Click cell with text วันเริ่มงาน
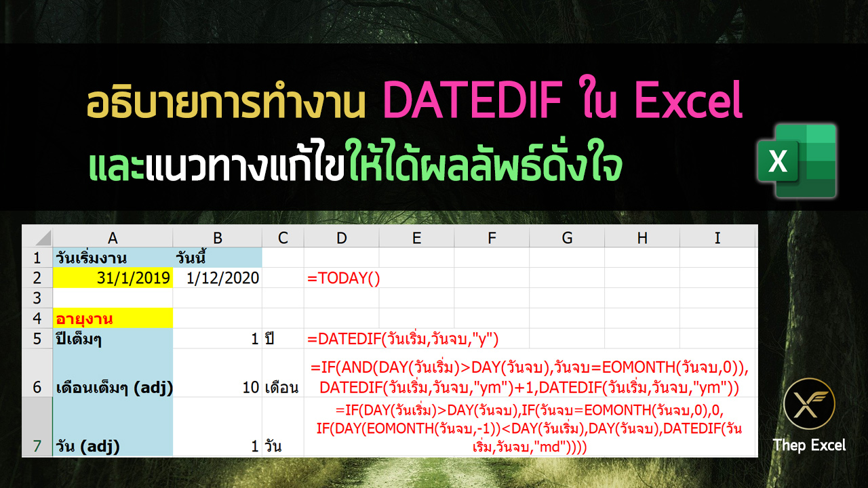 pyautogui.click(x=113, y=258)
